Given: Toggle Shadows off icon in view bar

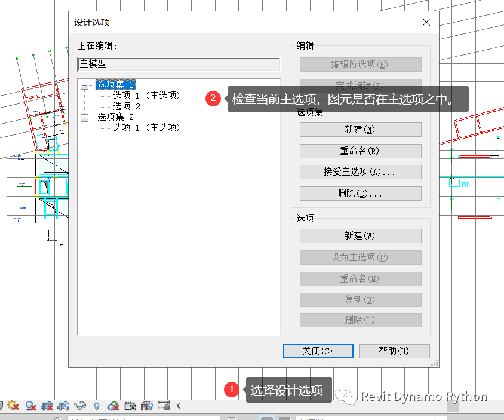Looking at the screenshot, I should (30, 406).
